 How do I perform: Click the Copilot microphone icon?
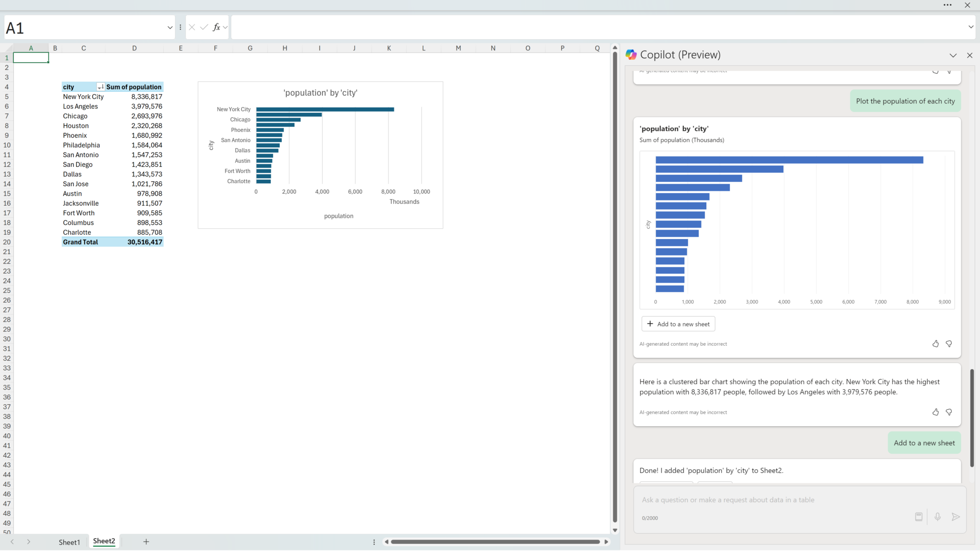(937, 517)
